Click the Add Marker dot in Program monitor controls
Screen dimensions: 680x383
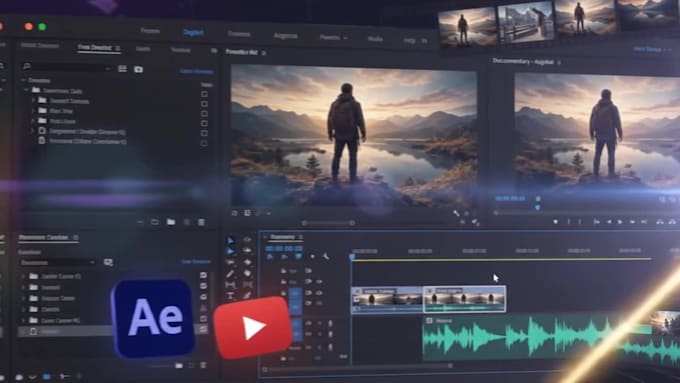pyautogui.click(x=556, y=222)
